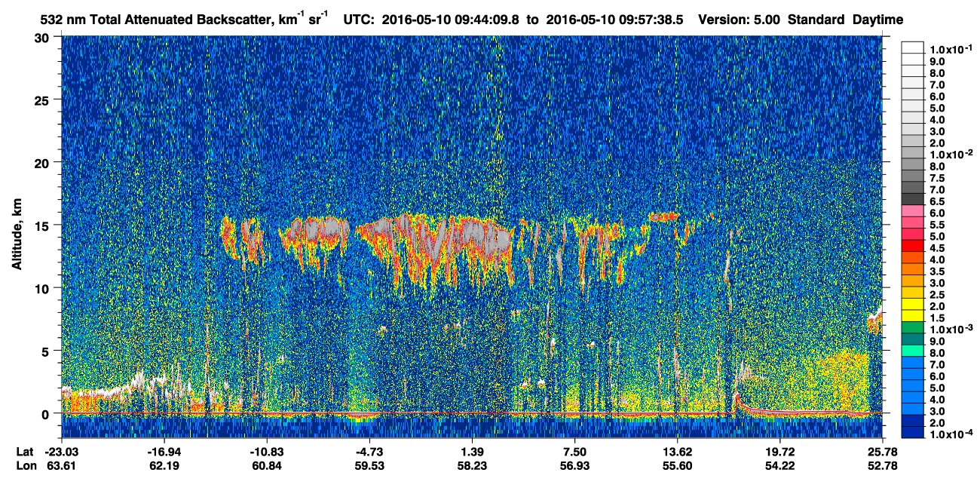Click the '1.0x10-2' colorbar label

pyautogui.click(x=951, y=155)
